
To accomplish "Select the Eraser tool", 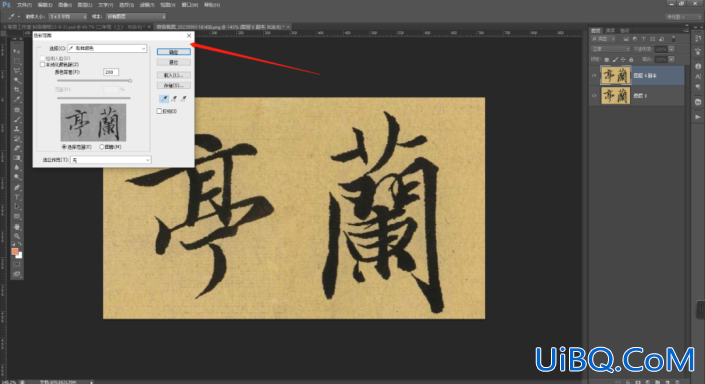I will pyautogui.click(x=17, y=148).
